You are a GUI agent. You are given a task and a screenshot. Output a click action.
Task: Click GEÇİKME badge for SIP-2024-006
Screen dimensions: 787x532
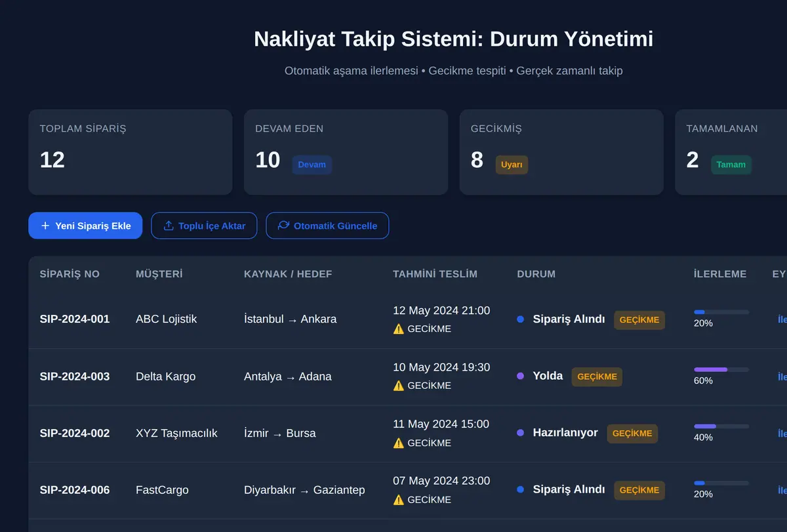639,490
